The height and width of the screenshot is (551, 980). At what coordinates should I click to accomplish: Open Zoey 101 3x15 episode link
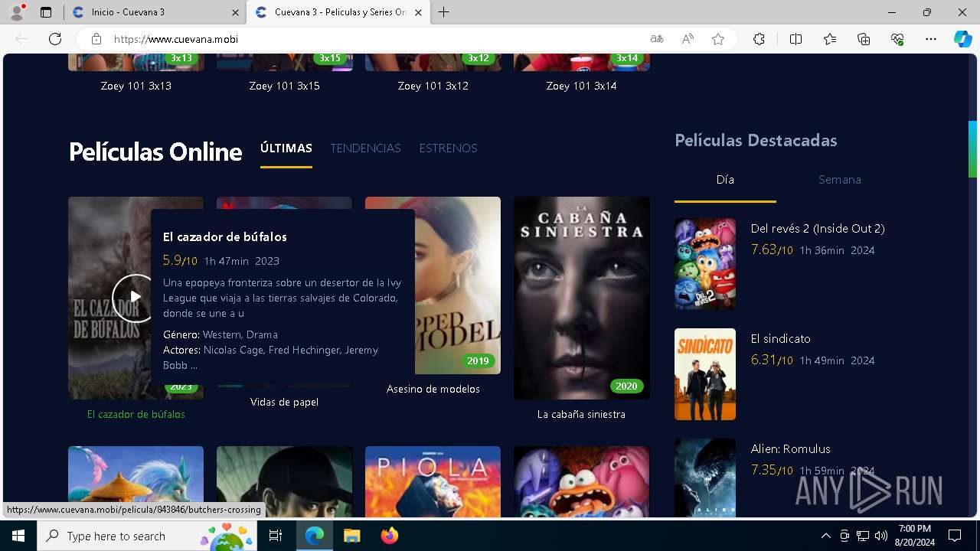pos(285,86)
